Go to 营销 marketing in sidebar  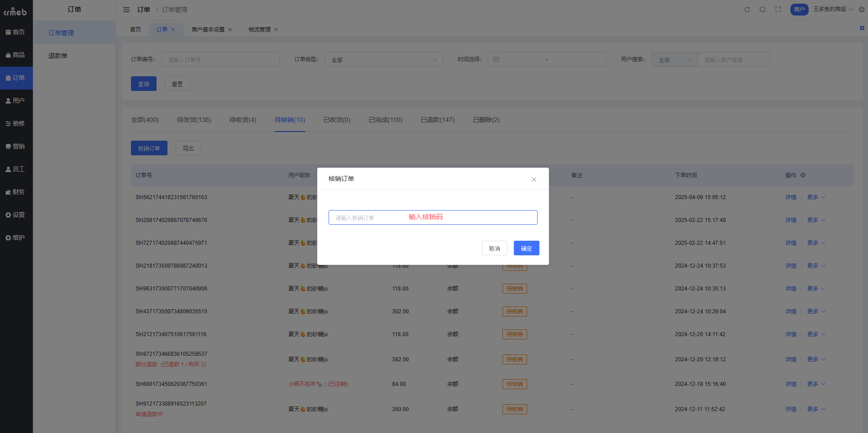(x=16, y=146)
